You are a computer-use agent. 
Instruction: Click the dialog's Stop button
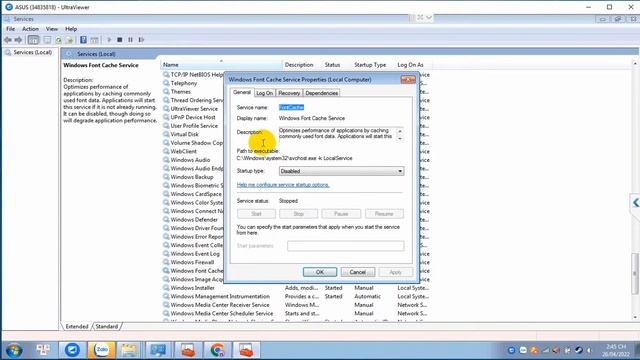[x=298, y=213]
